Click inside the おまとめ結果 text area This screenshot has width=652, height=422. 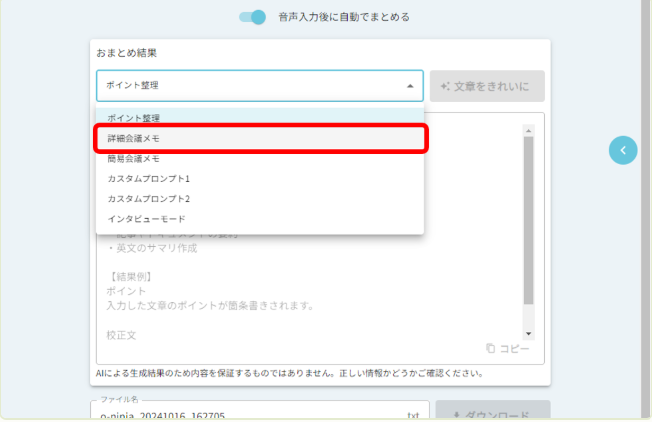pos(300,290)
